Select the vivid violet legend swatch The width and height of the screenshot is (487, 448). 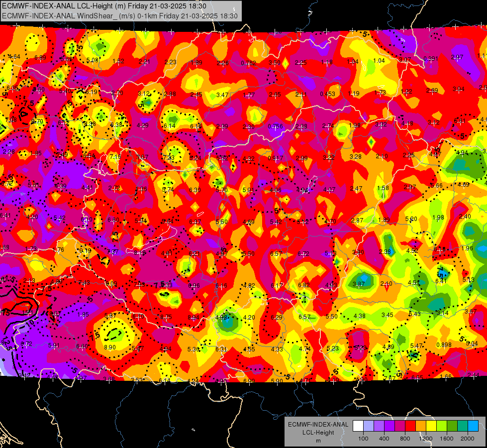(390, 426)
